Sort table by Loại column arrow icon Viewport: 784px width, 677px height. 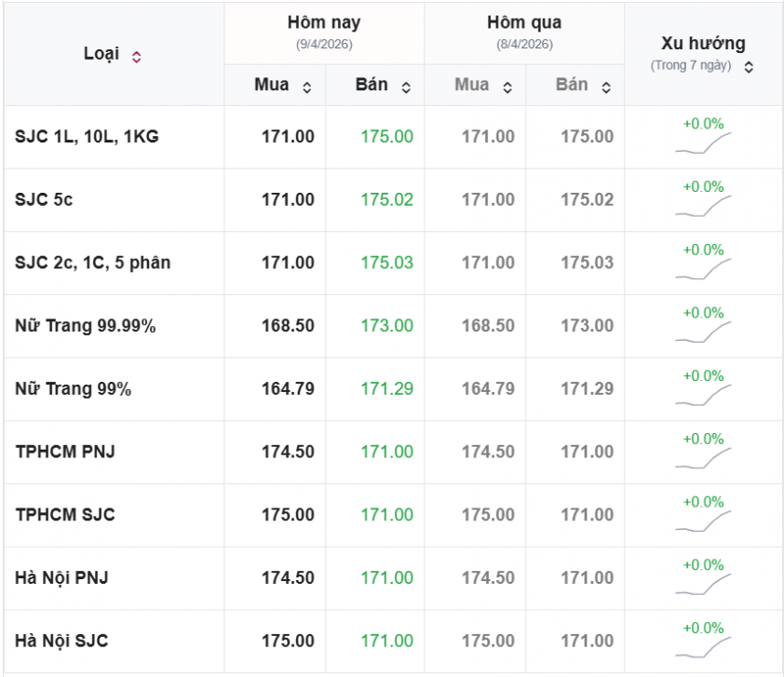tap(136, 57)
